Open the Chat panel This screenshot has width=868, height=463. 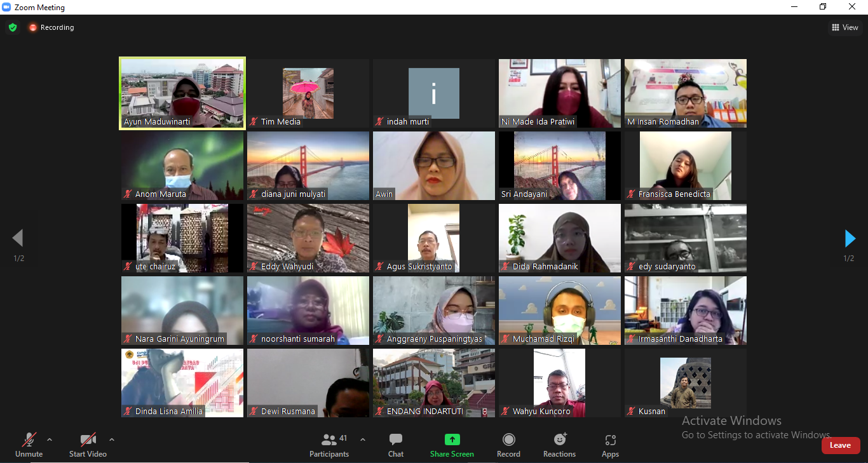pyautogui.click(x=396, y=445)
